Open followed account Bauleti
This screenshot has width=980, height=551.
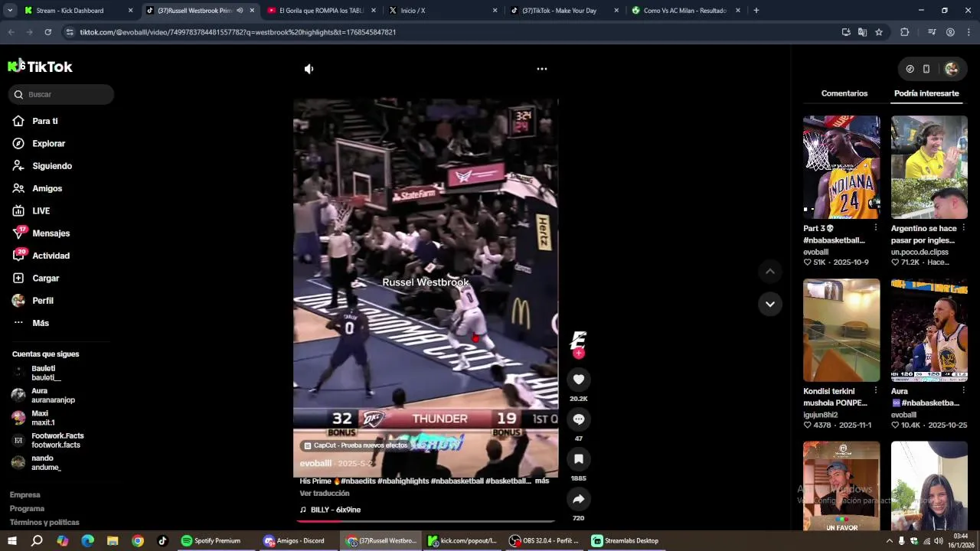point(46,373)
